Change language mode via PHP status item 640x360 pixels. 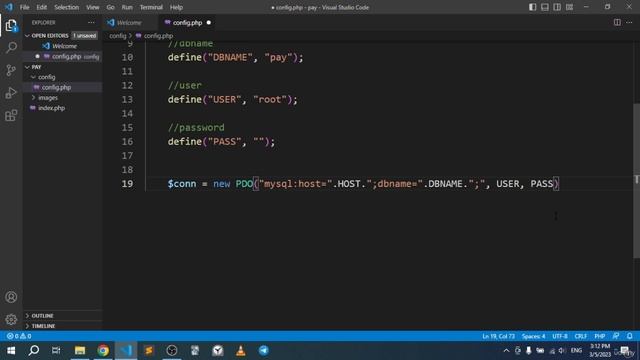pos(600,336)
